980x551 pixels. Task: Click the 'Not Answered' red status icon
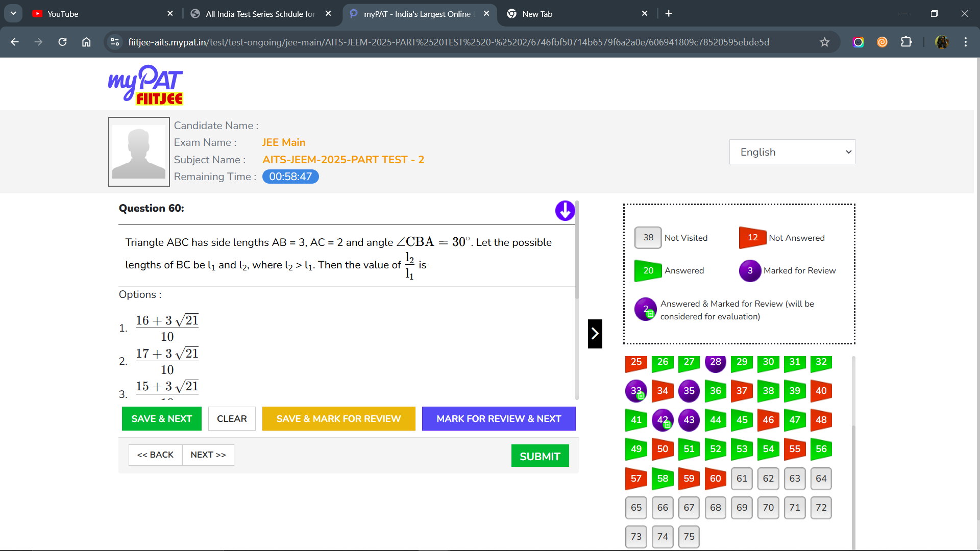click(x=751, y=237)
